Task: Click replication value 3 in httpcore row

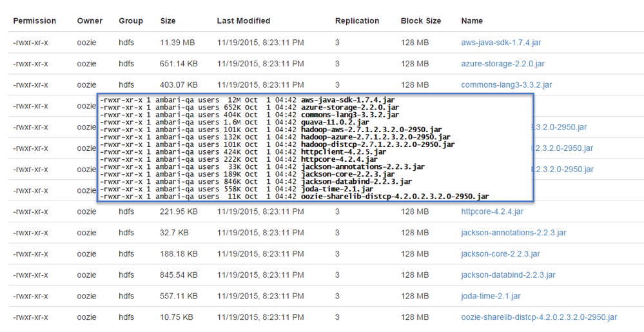Action: (x=337, y=211)
